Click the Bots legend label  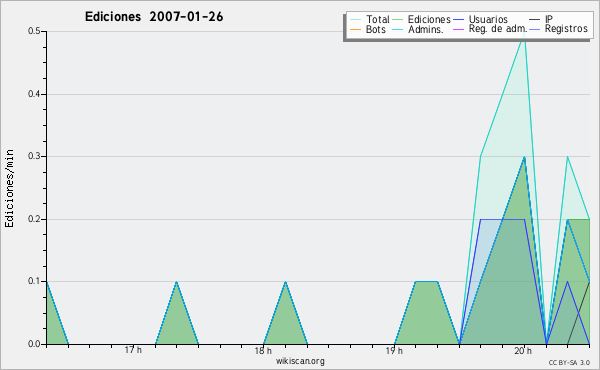pyautogui.click(x=376, y=29)
